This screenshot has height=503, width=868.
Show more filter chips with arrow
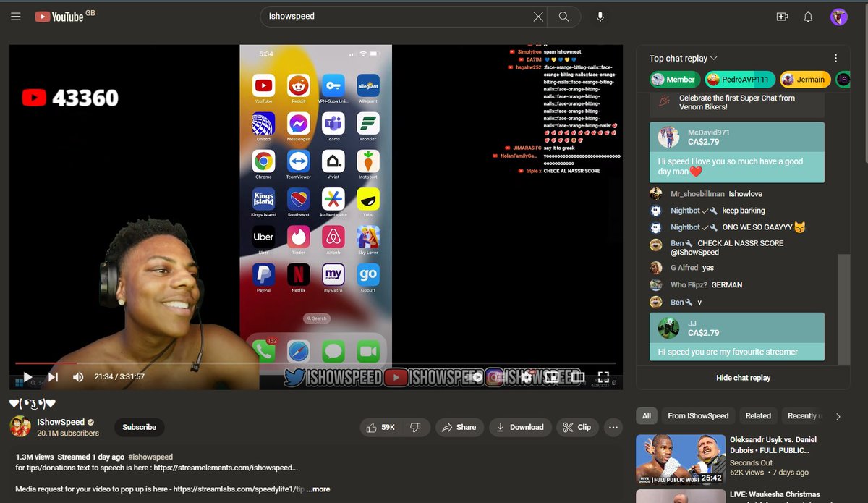[838, 416]
